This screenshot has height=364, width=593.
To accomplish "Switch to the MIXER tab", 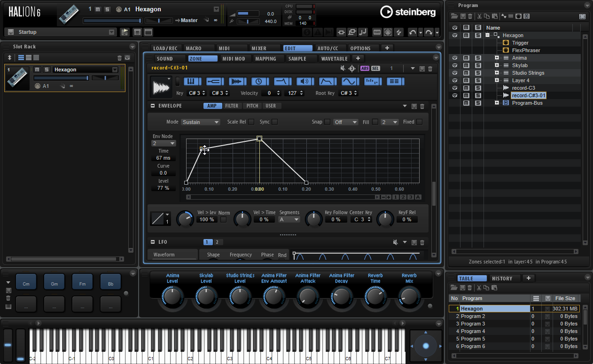I will (259, 48).
